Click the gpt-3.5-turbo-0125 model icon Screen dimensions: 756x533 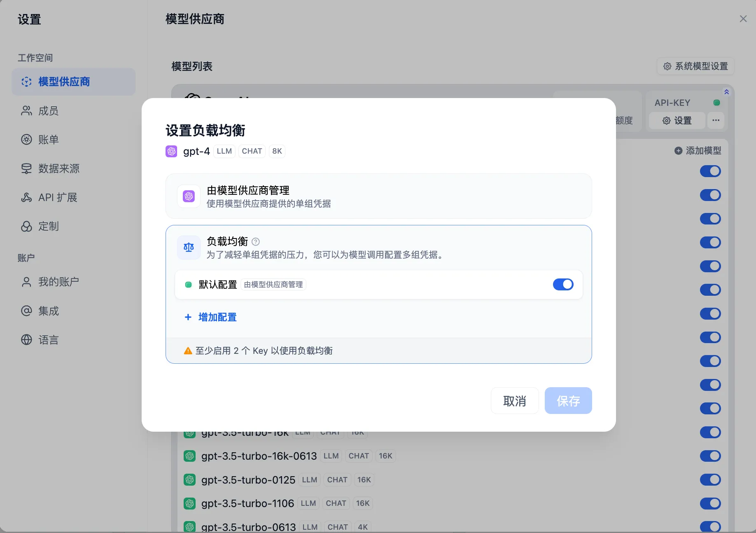(x=189, y=480)
